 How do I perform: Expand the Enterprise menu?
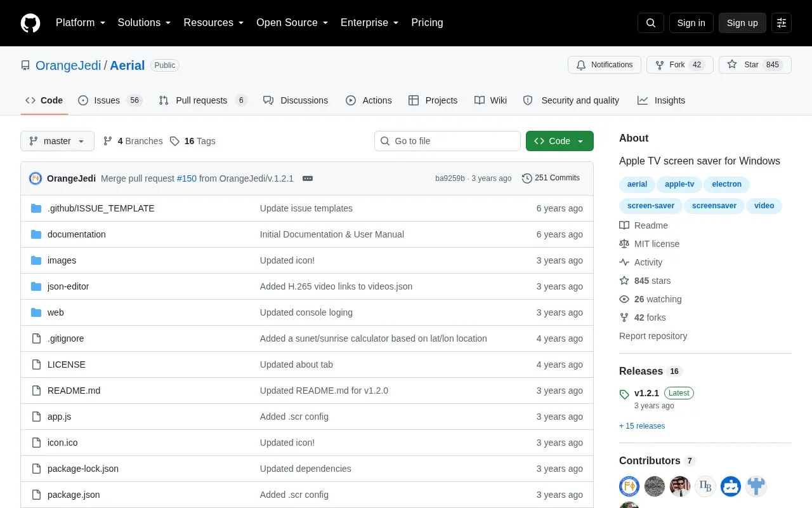[370, 23]
